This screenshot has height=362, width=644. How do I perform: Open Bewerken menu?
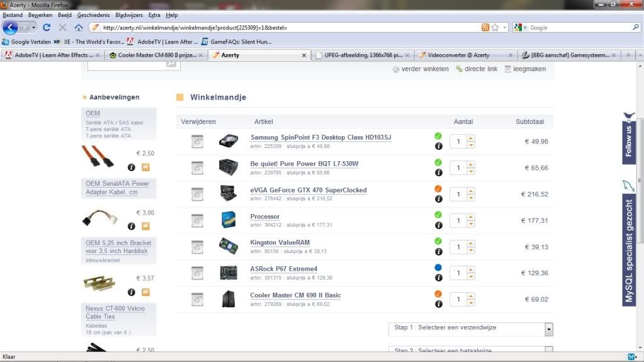coord(40,15)
